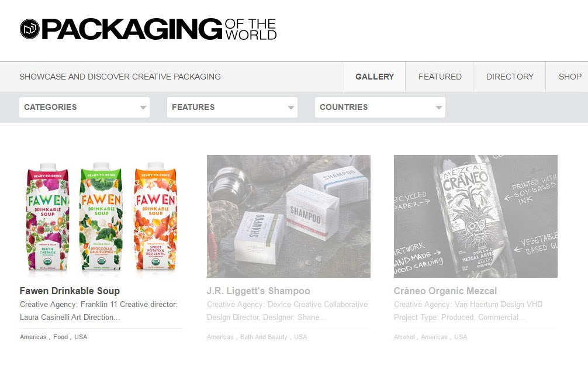This screenshot has width=588, height=369.
Task: Expand the Features dropdown
Action: click(232, 107)
